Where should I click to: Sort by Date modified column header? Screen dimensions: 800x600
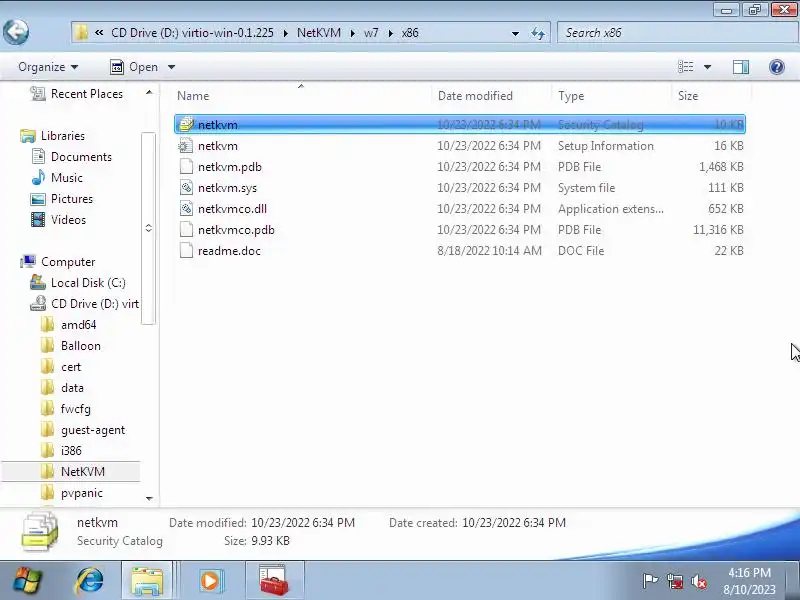point(475,96)
